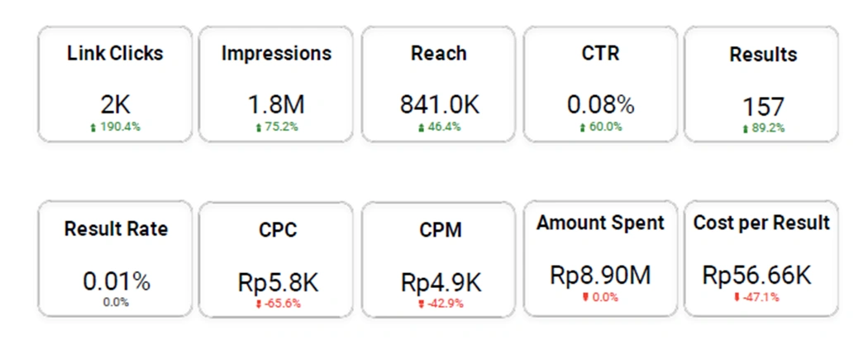The width and height of the screenshot is (868, 360).
Task: Open the Reach metric card title
Action: click(438, 53)
